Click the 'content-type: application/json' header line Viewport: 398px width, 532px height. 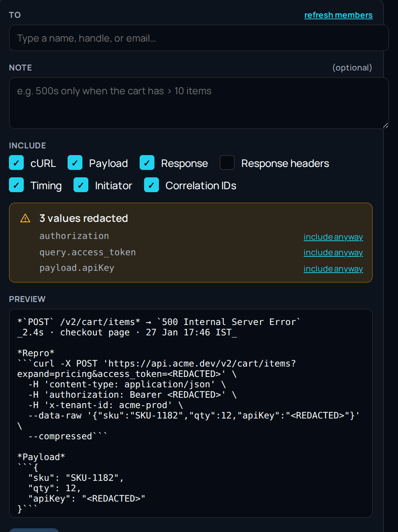pos(127,384)
